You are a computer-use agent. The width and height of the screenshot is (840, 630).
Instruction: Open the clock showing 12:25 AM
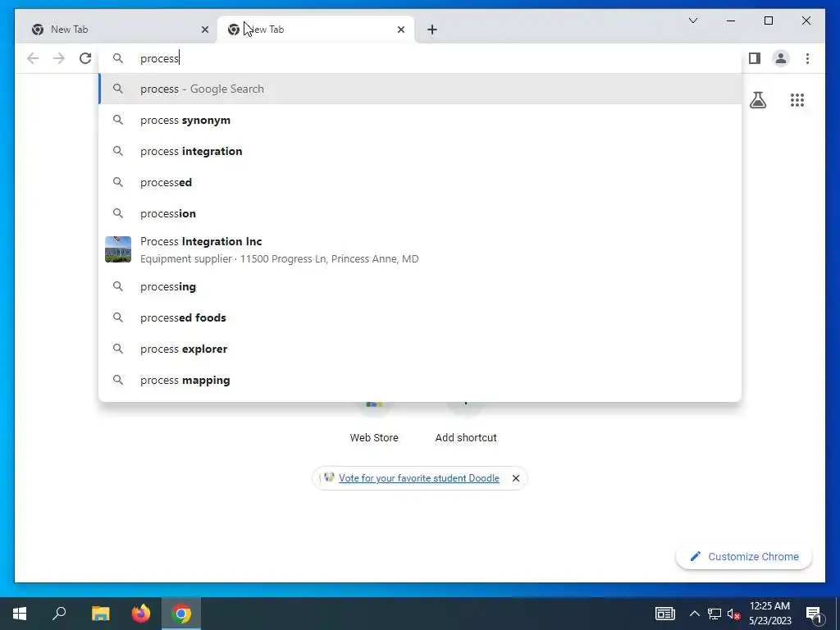769,614
